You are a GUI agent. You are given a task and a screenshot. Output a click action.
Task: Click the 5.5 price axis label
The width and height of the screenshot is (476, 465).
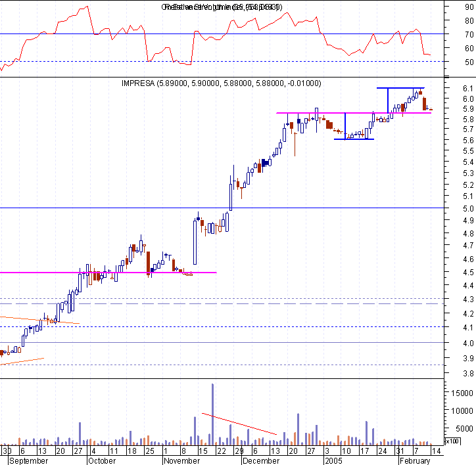(468, 151)
